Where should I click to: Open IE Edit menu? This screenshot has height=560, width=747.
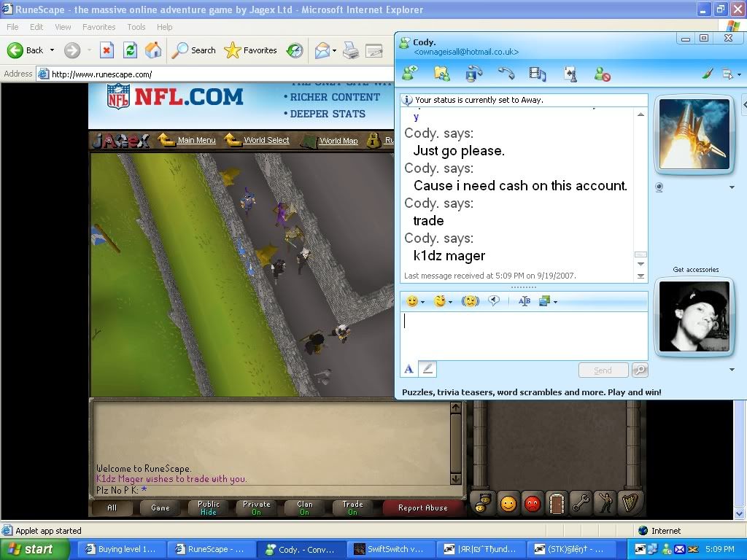[36, 27]
